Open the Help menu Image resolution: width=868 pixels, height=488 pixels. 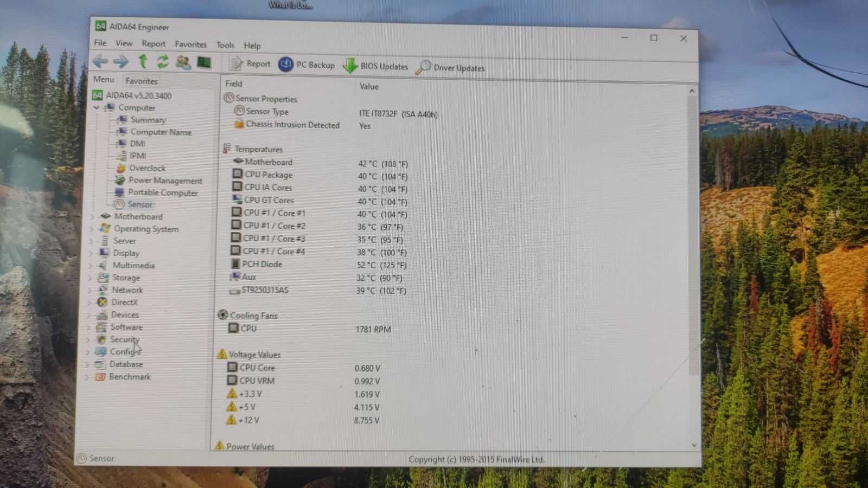click(252, 46)
